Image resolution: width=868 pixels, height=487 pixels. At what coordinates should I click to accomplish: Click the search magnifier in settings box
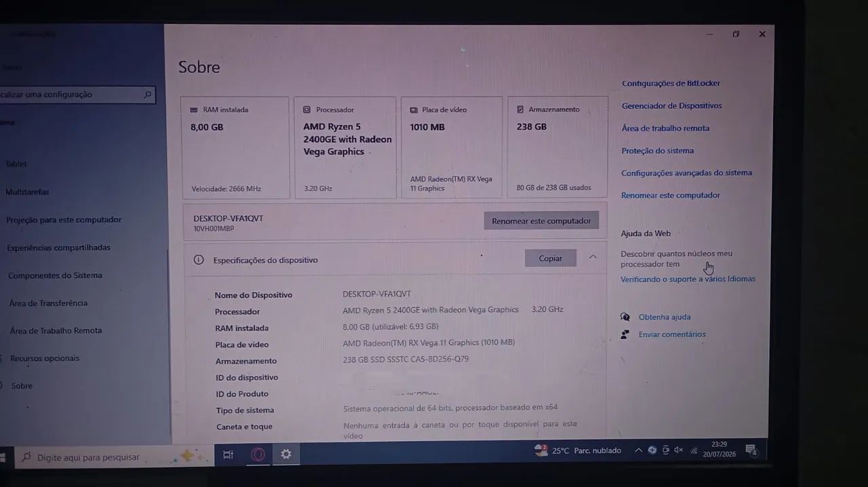pyautogui.click(x=147, y=94)
